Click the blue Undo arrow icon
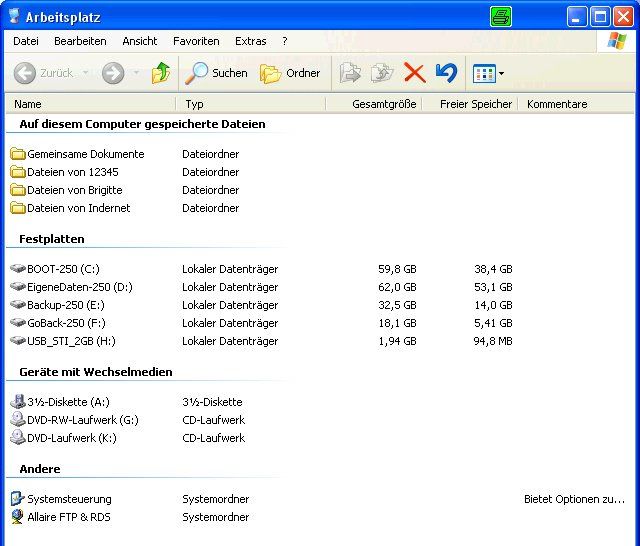 (446, 73)
